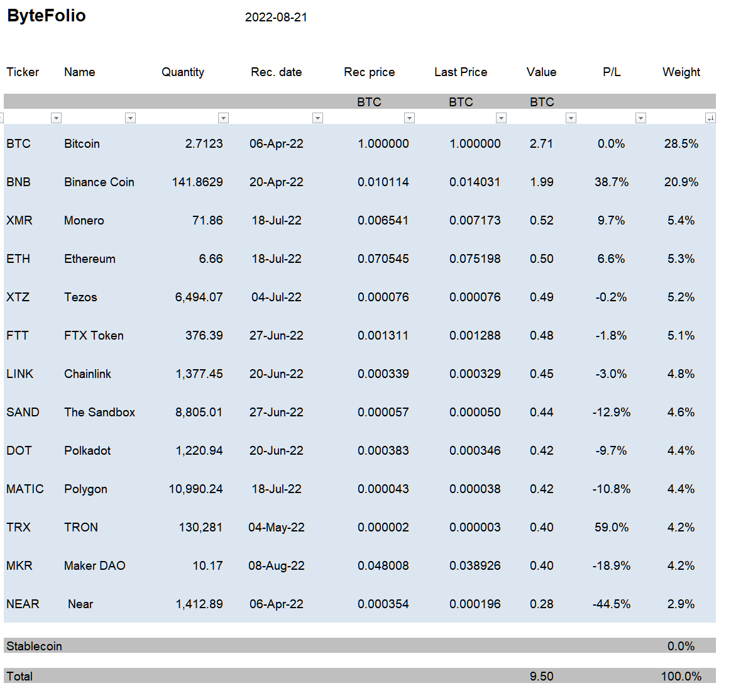
Task: Click the Rec. date column header
Action: (x=277, y=72)
